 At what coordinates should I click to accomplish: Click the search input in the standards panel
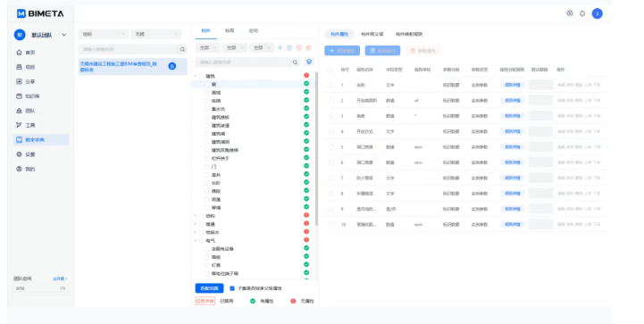pos(129,49)
